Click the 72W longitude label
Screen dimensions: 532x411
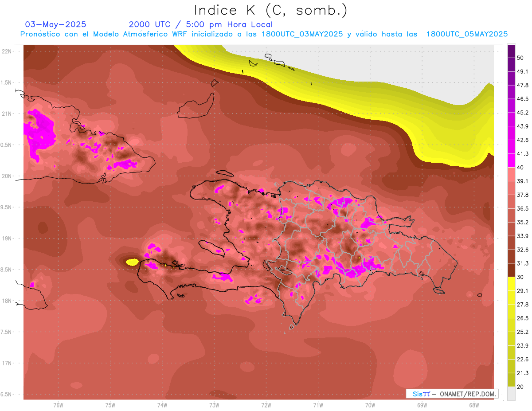(x=266, y=405)
